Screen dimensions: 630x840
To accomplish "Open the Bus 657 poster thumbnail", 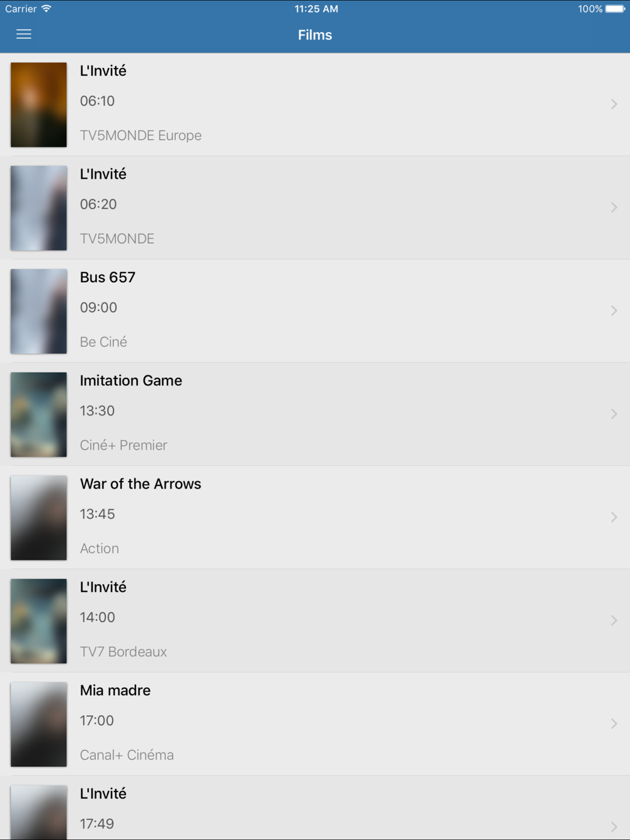I will tap(38, 311).
